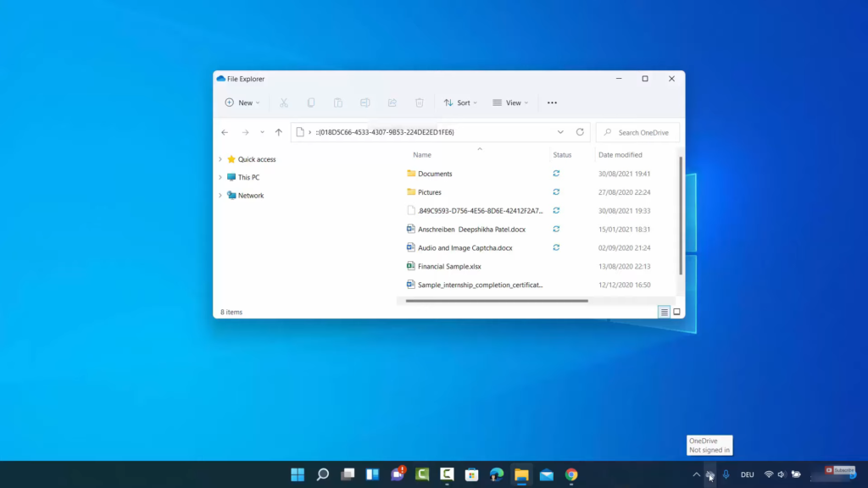The image size is (868, 488).
Task: Expand the Quick access tree node
Action: (x=220, y=159)
